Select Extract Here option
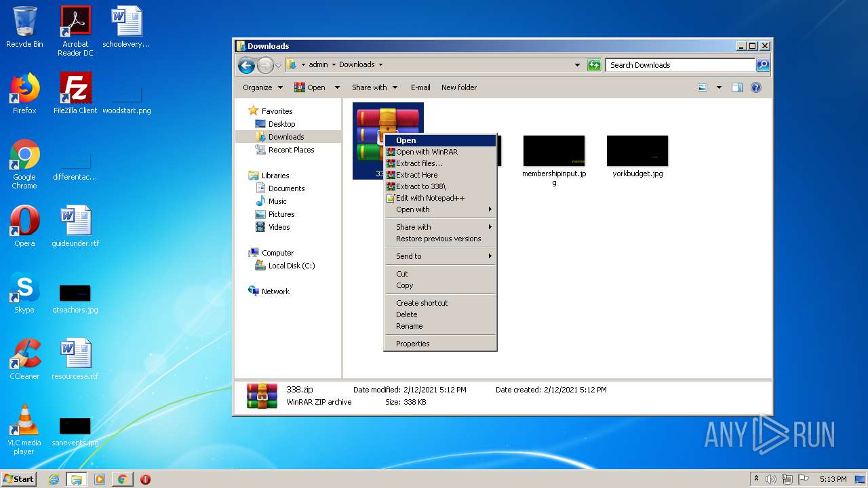This screenshot has width=868, height=488. [440, 175]
